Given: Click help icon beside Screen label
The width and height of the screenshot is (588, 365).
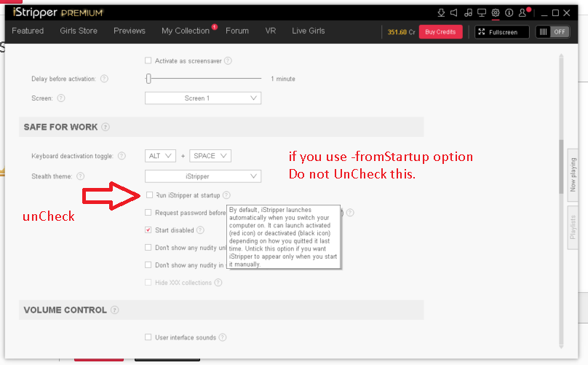Looking at the screenshot, I should click(61, 98).
